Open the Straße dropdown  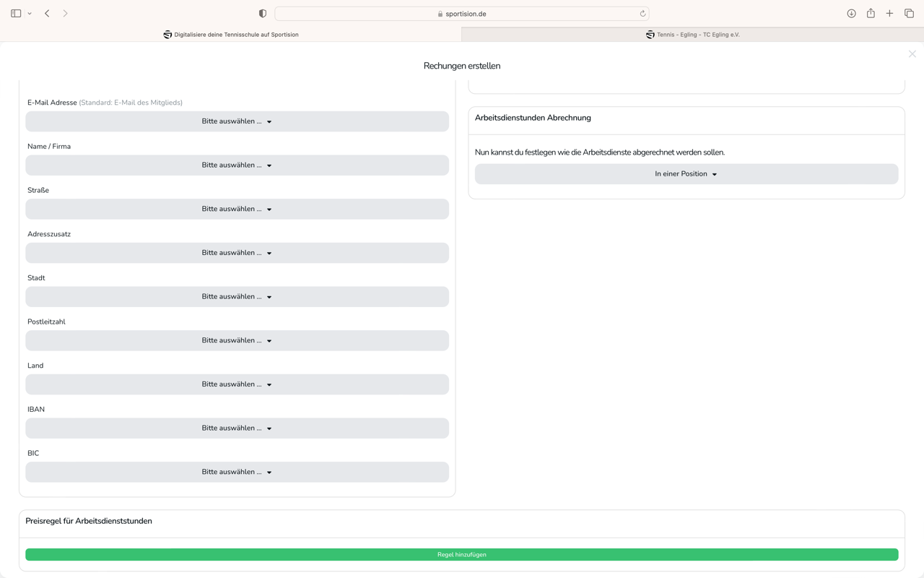[237, 209]
